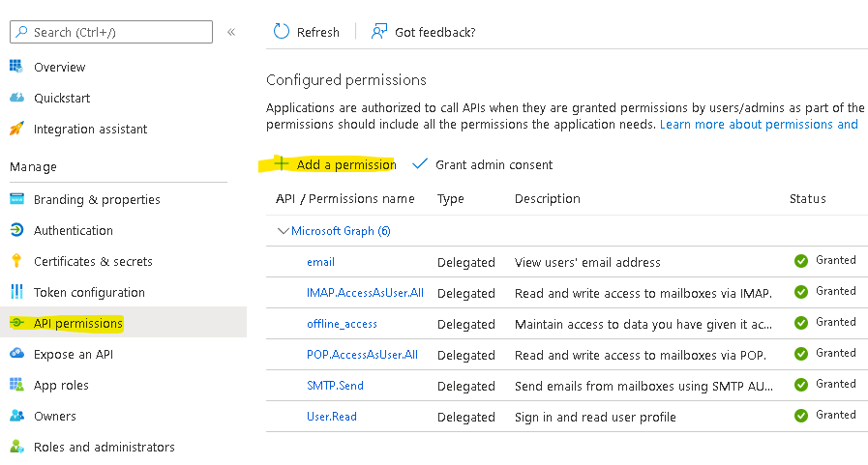868x465 pixels.
Task: Open the Learn more about permissions link
Action: tap(759, 125)
